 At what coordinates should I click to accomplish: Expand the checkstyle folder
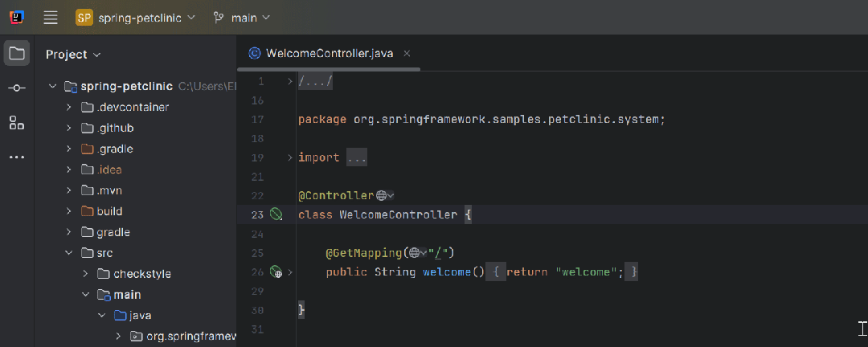[85, 274]
